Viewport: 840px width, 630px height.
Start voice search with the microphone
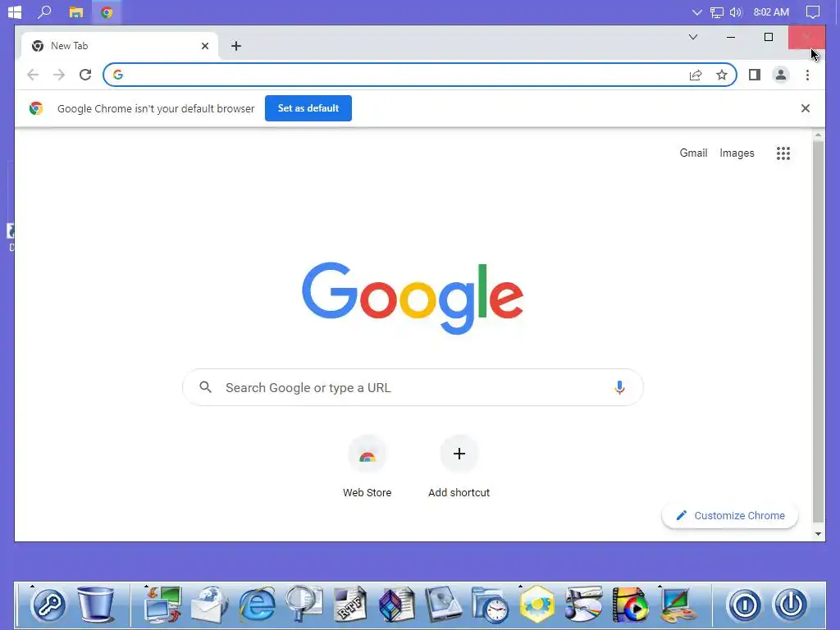click(x=619, y=387)
